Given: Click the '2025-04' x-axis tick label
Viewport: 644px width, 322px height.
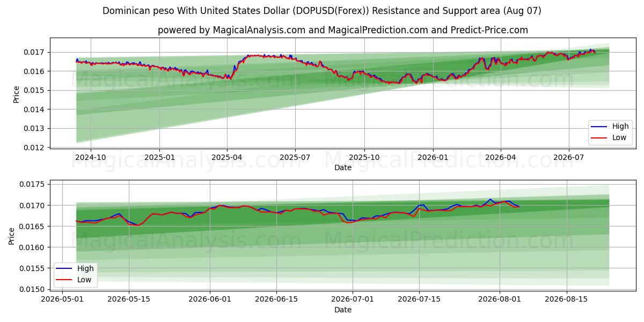Looking at the screenshot, I should [x=227, y=157].
